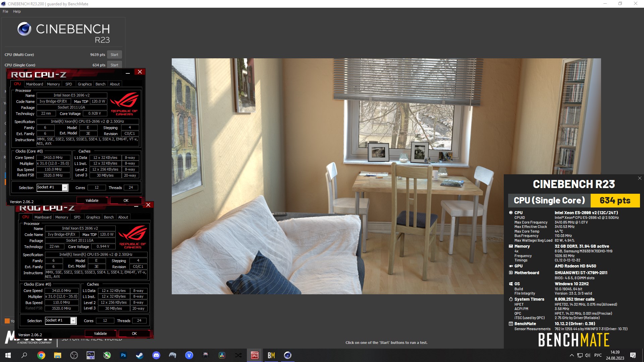Viewport: 644px width, 362px height.
Task: Open OBS Studio taskbar icon
Action: 74,355
